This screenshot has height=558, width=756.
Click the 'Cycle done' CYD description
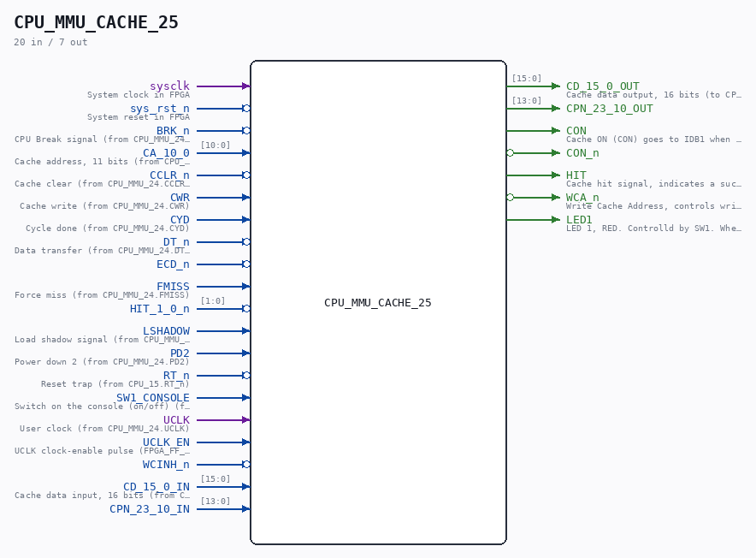click(108, 228)
